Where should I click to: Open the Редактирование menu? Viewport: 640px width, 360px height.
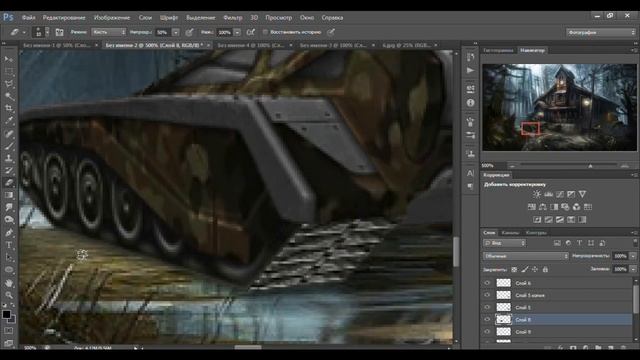click(x=64, y=18)
